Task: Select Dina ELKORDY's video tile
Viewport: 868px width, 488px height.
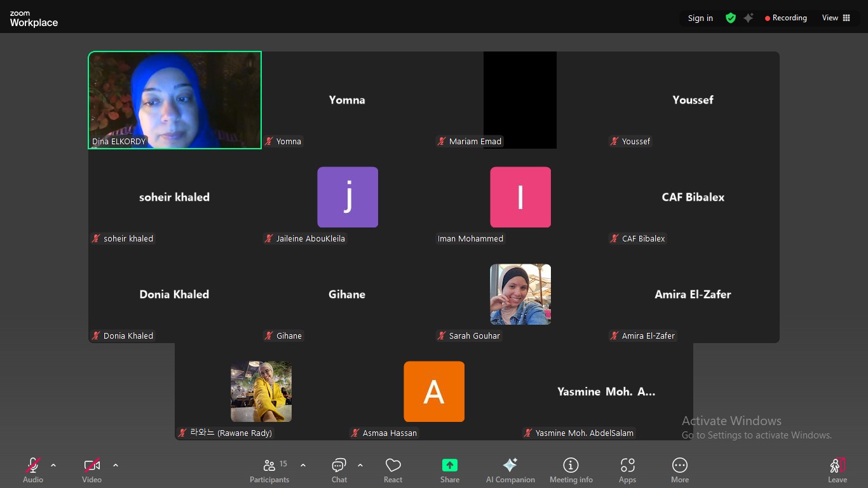Action: coord(175,100)
